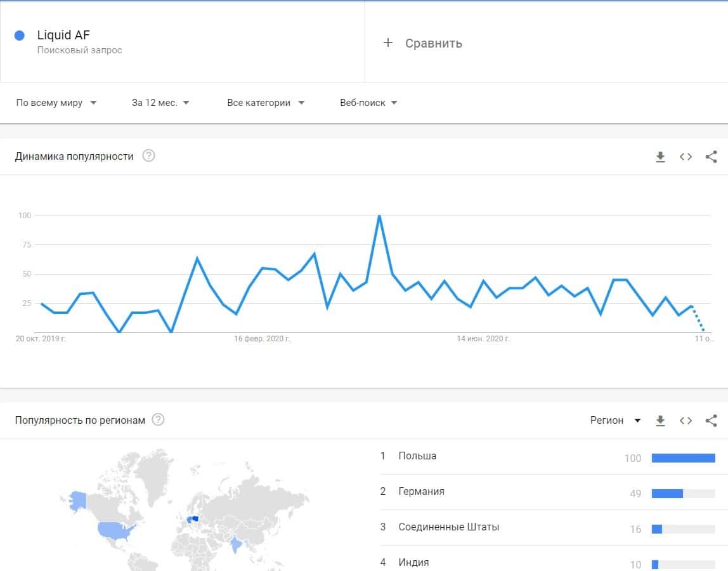Click the plus icon to add comparison
The width and height of the screenshot is (728, 571).
coord(388,43)
